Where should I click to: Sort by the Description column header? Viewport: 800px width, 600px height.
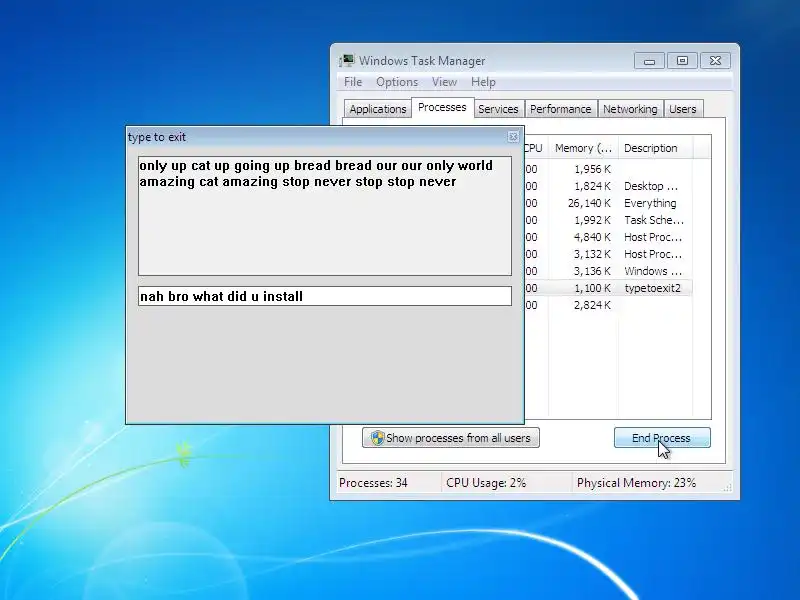[655, 148]
